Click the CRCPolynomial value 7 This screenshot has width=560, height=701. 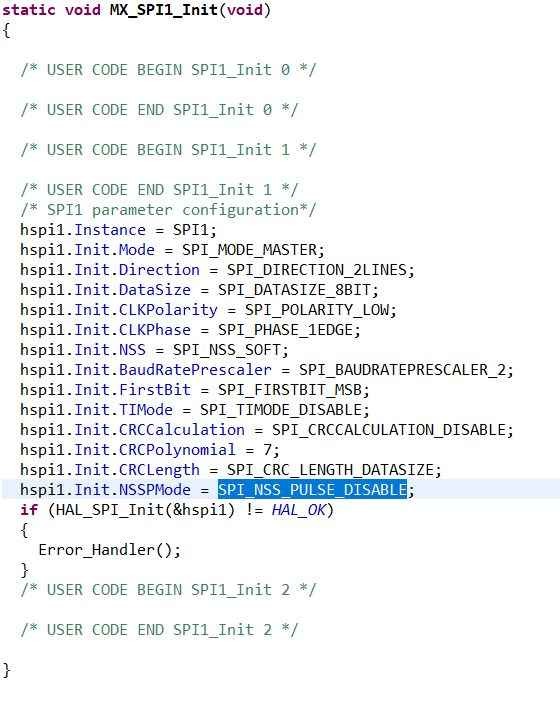click(267, 450)
